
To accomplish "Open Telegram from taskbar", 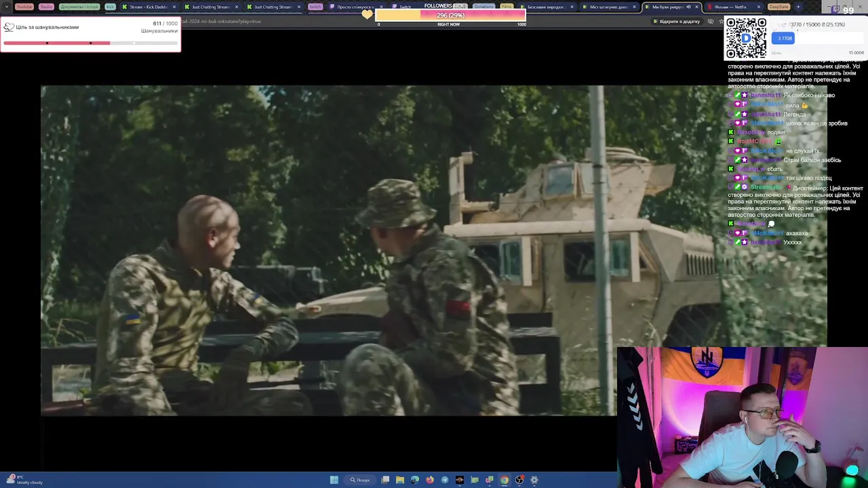I will [x=445, y=480].
